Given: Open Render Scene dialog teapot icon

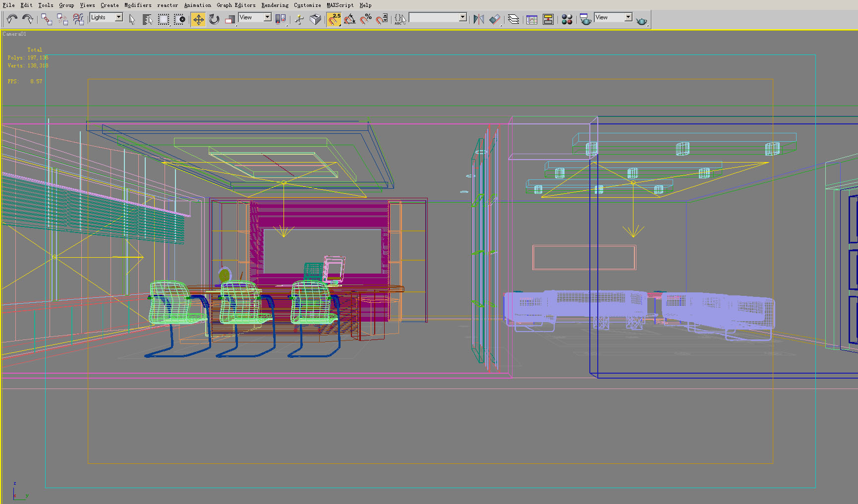Looking at the screenshot, I should point(585,19).
